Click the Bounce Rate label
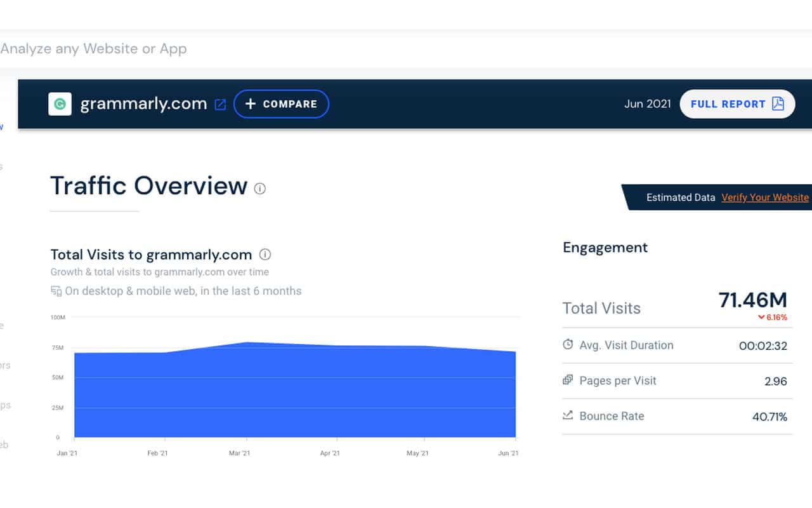Screen dimensions: 812x508 (612, 417)
